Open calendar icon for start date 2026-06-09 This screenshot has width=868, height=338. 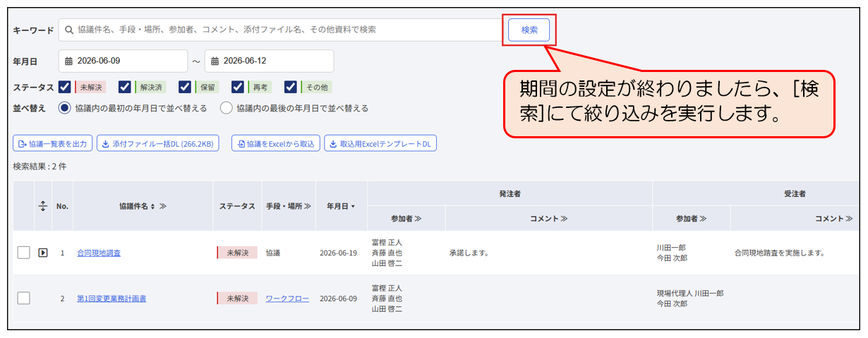[x=68, y=61]
